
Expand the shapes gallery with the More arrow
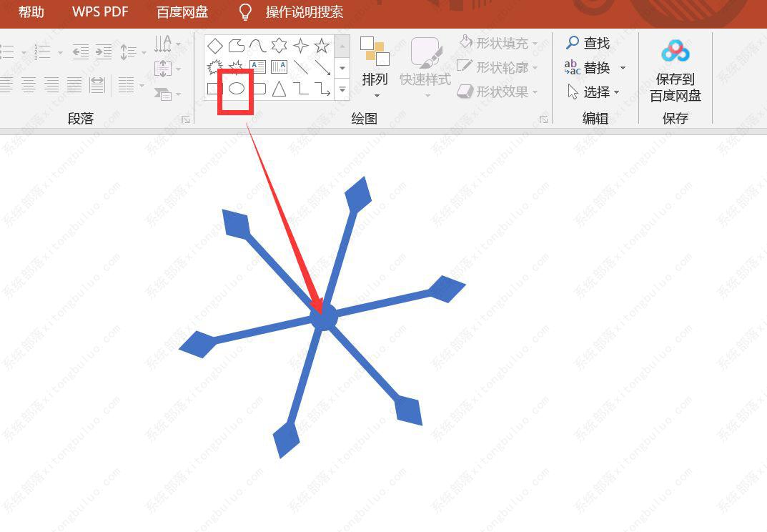click(342, 89)
